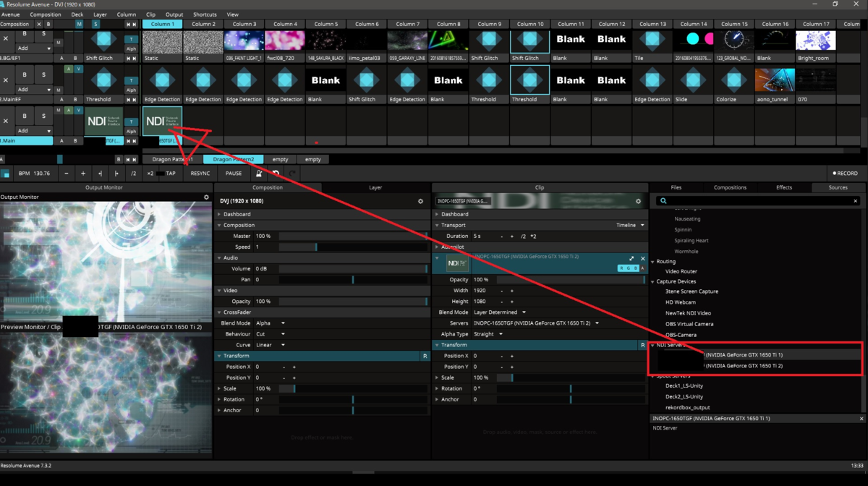This screenshot has width=868, height=486.
Task: Toggle Solo S on 1.Main layer
Action: [x=43, y=116]
